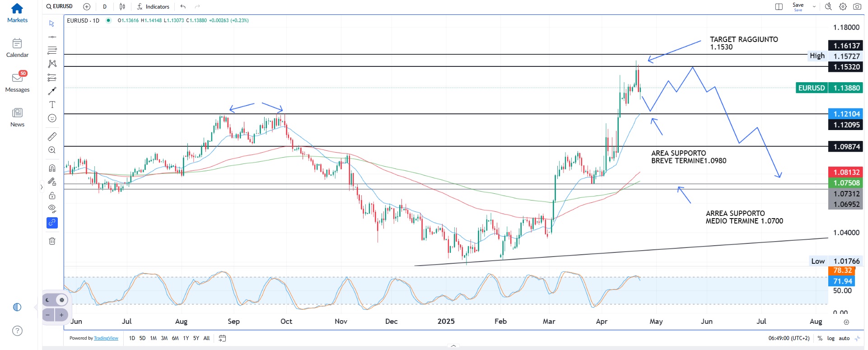Image resolution: width=868 pixels, height=350 pixels.
Task: Follow the TradingView link
Action: [106, 338]
